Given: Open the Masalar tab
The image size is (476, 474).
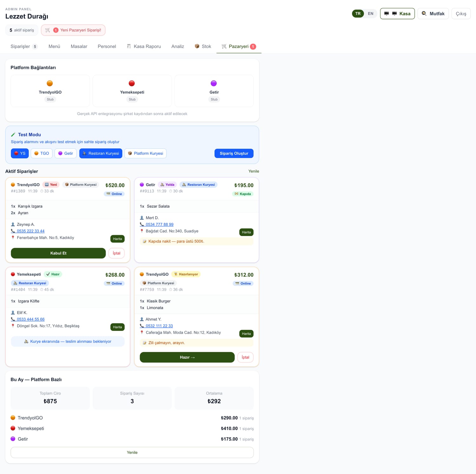Looking at the screenshot, I should [x=79, y=46].
